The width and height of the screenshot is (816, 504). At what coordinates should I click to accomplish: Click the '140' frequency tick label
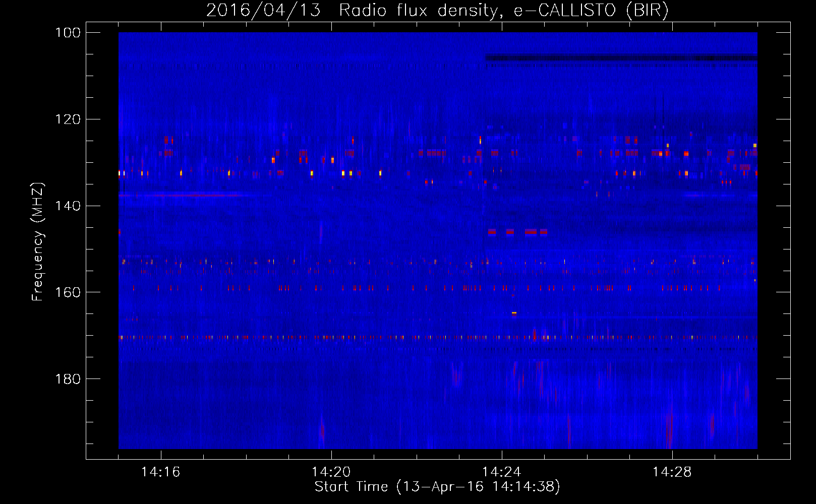click(68, 206)
